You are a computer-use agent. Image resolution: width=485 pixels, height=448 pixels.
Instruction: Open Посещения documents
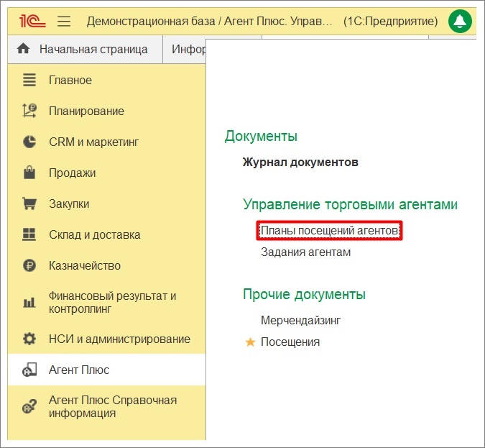point(290,342)
